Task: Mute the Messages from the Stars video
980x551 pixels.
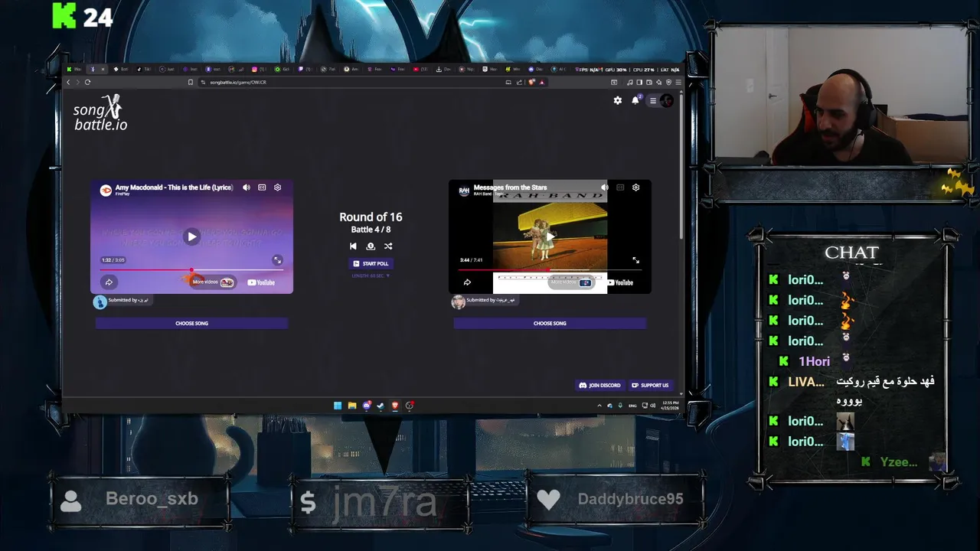Action: (x=604, y=187)
